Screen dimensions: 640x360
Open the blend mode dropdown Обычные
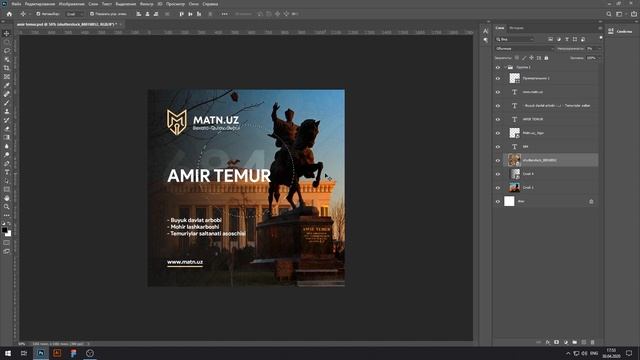coord(524,49)
